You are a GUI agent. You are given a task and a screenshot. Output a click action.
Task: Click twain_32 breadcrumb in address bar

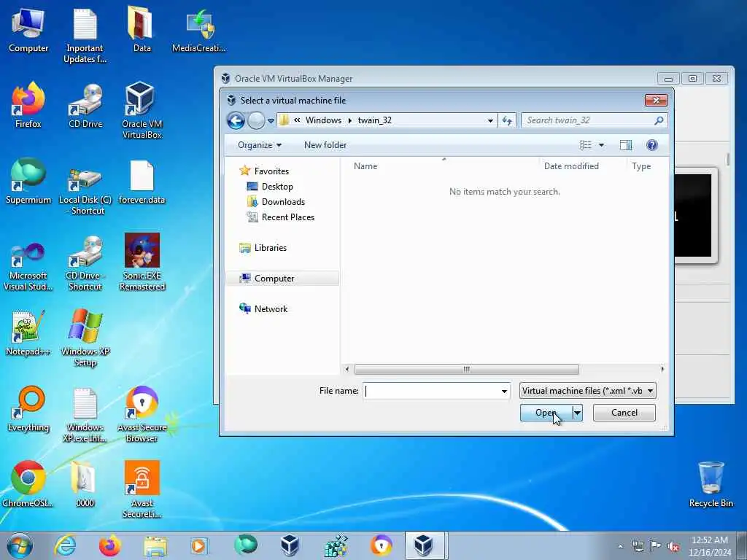(375, 120)
